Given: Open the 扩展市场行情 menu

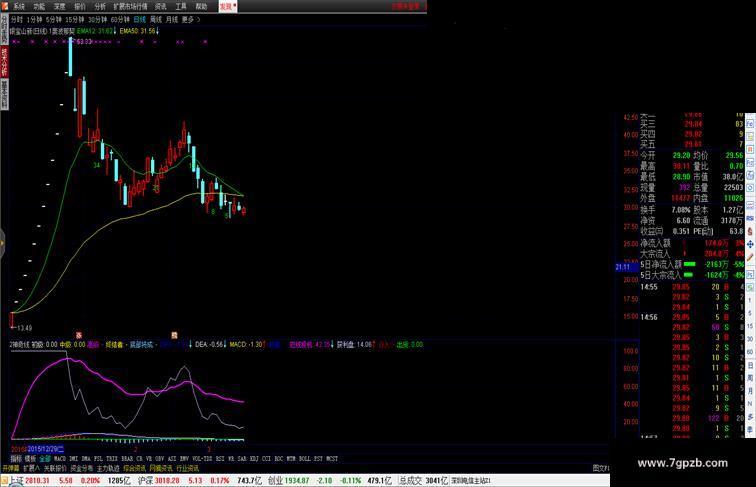Looking at the screenshot, I should pos(130,6).
